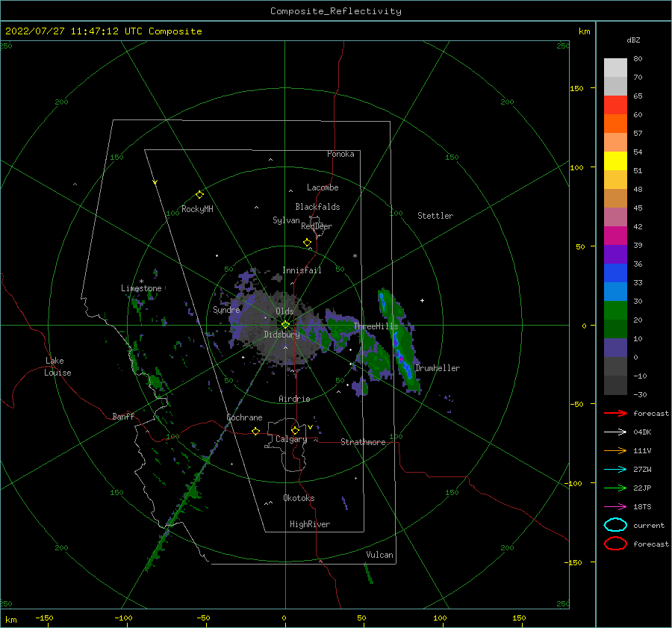
Task: Select the asterisk marker east of Innisfail
Action: [355, 256]
